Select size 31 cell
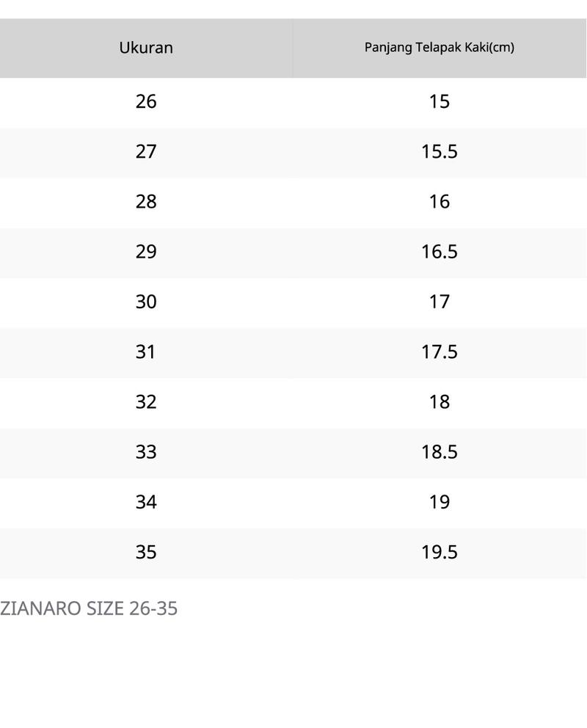Image resolution: width=587 pixels, height=728 pixels. click(x=146, y=352)
